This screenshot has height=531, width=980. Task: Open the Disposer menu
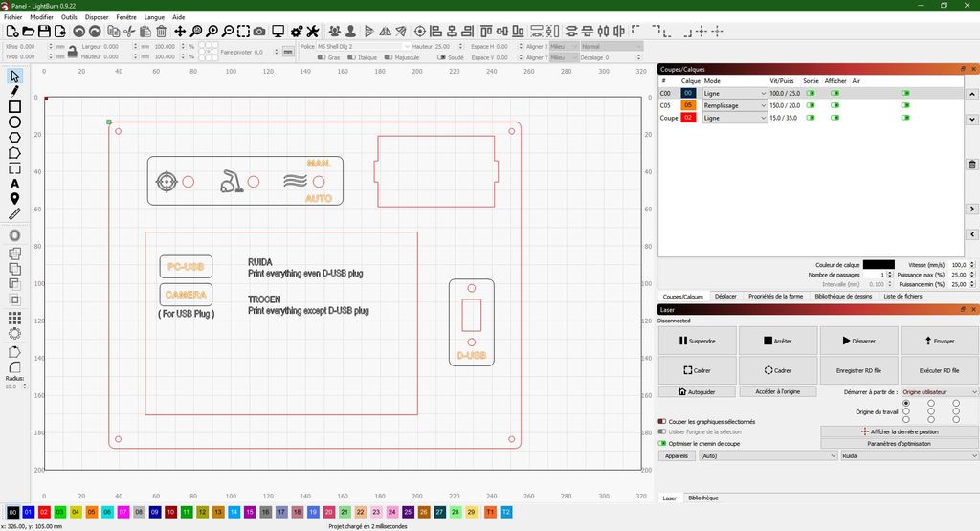[x=97, y=17]
